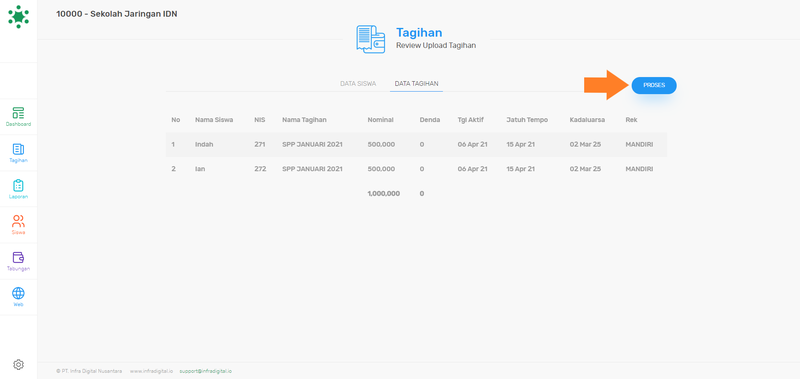Click the 'Rek' column header
Viewport: 800px width, 379px height.
tap(631, 120)
